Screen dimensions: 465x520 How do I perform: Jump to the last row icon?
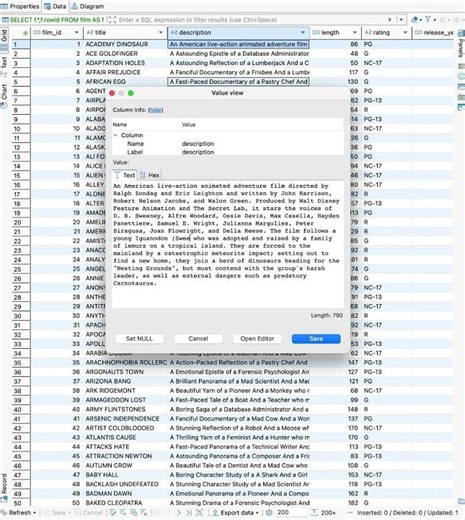tap(189, 513)
